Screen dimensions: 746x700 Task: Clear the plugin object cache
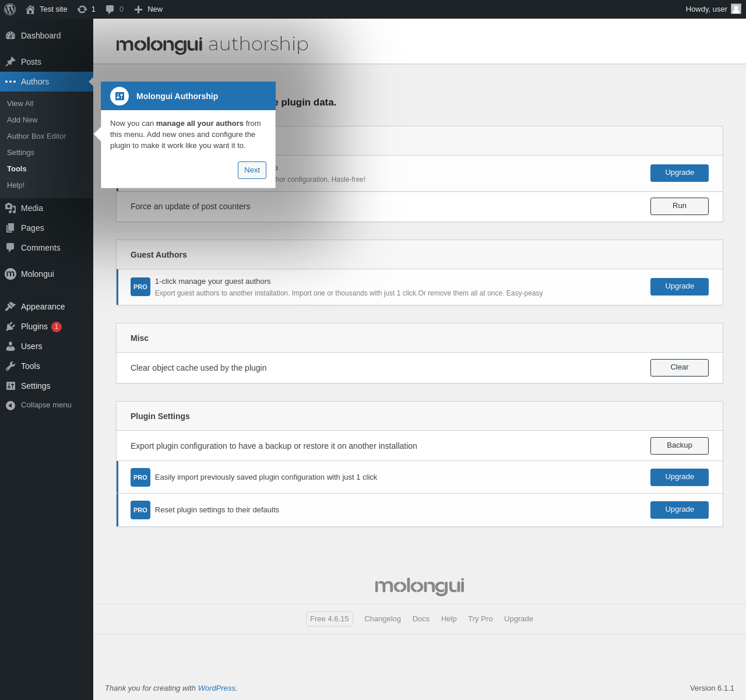[680, 368]
